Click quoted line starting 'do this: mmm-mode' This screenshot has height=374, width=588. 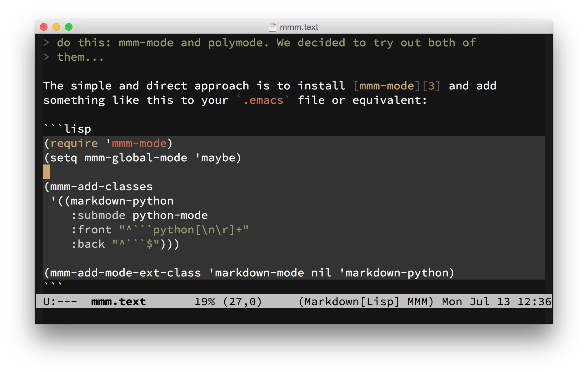pyautogui.click(x=266, y=43)
